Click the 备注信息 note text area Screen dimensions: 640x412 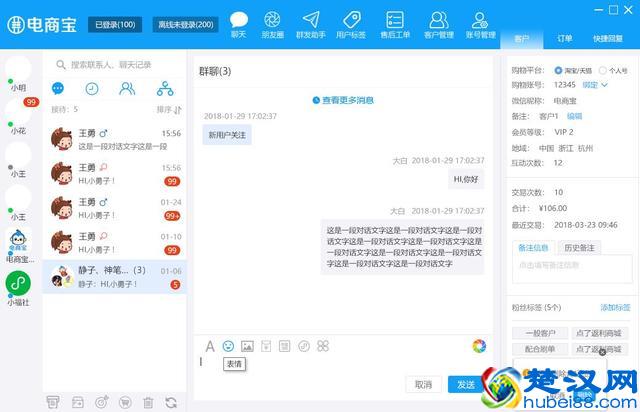[572, 268]
